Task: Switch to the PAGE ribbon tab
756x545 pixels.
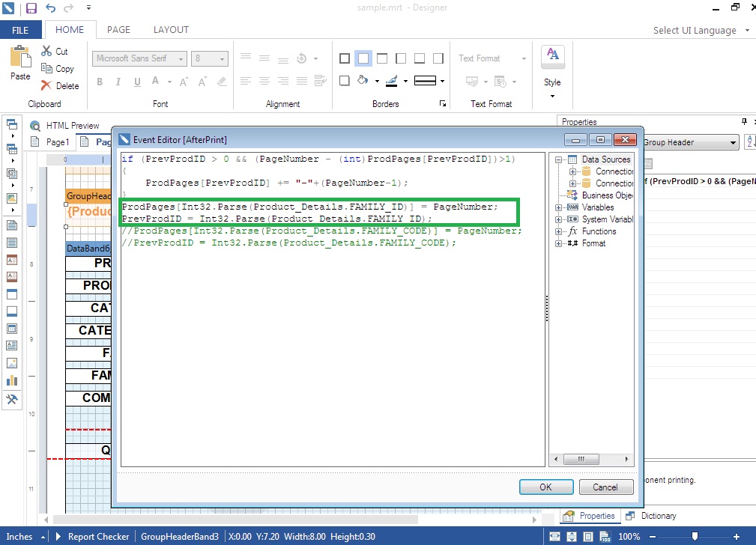Action: click(118, 30)
